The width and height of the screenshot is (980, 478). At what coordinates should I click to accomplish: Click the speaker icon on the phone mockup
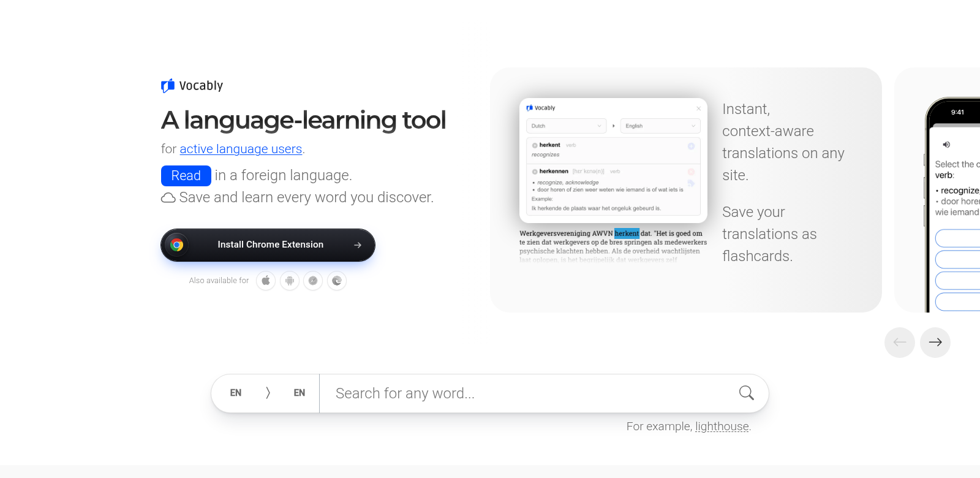tap(946, 145)
